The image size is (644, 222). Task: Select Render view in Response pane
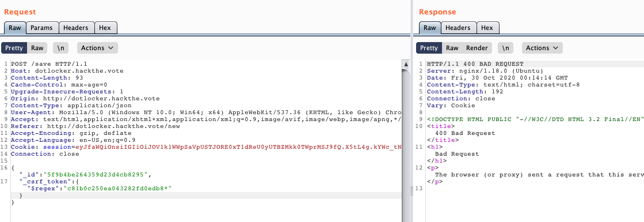477,48
